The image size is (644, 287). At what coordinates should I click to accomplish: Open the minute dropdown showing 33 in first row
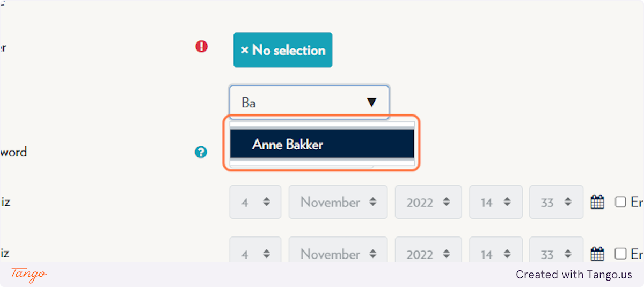tap(556, 202)
